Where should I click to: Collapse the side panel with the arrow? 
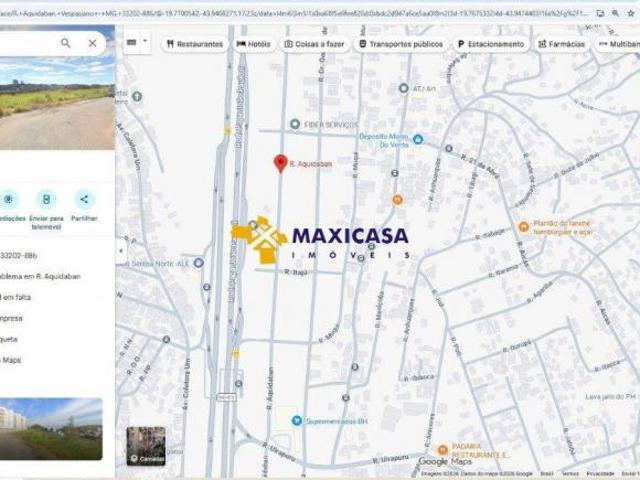[120, 250]
